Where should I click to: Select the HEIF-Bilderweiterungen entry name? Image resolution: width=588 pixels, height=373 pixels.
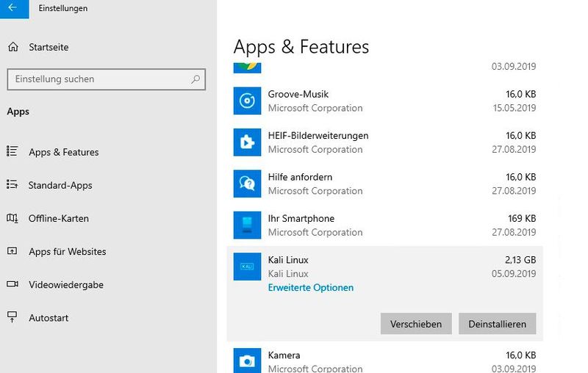tap(318, 136)
